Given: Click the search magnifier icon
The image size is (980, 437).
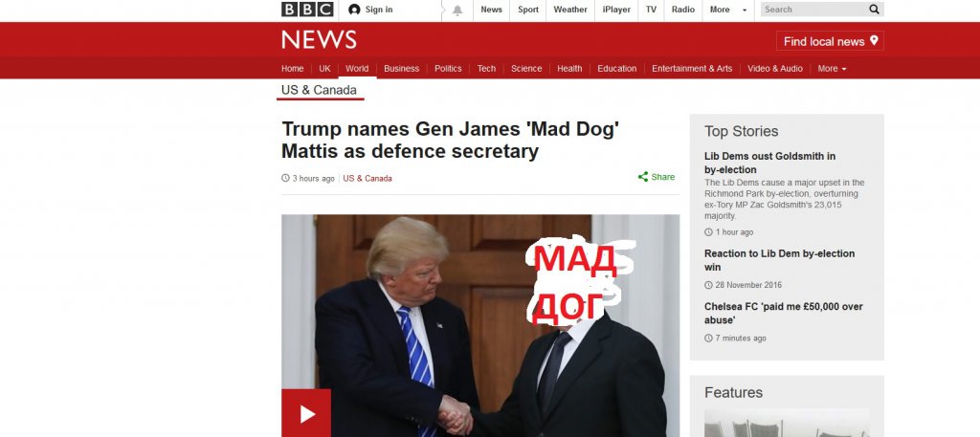Looking at the screenshot, I should 874,10.
